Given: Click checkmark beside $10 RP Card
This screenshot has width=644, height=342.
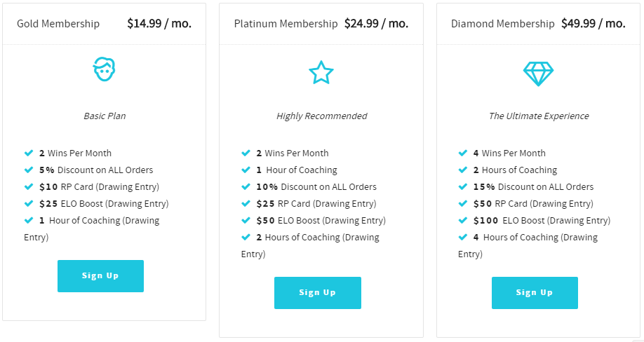Looking at the screenshot, I should point(29,186).
